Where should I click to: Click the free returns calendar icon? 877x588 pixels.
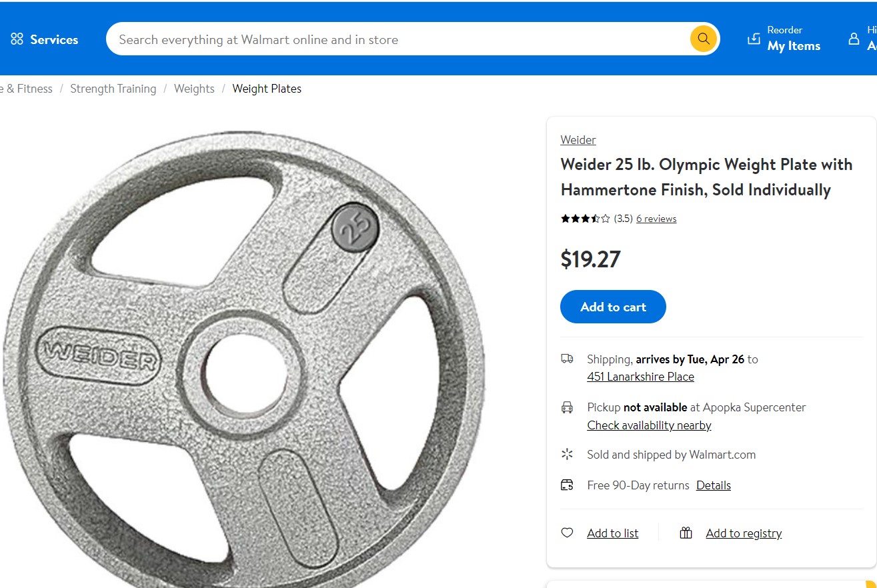pyautogui.click(x=567, y=485)
